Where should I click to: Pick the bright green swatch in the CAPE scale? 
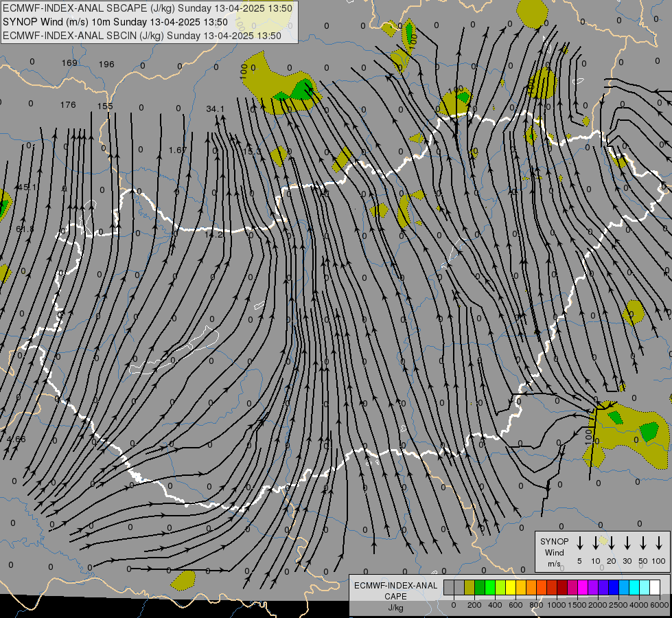(x=490, y=588)
